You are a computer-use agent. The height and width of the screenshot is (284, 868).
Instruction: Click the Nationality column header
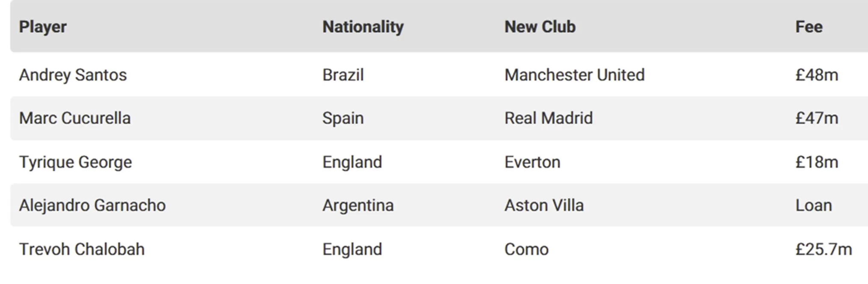click(363, 27)
